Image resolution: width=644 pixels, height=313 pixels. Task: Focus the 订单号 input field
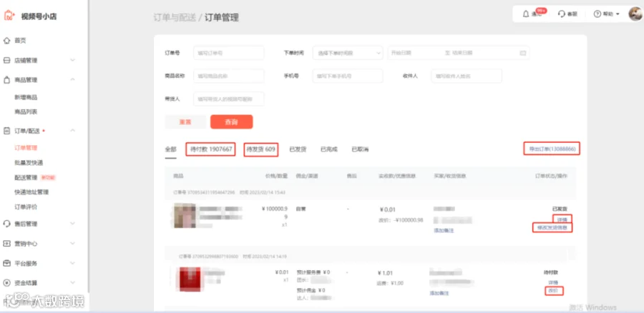(229, 53)
